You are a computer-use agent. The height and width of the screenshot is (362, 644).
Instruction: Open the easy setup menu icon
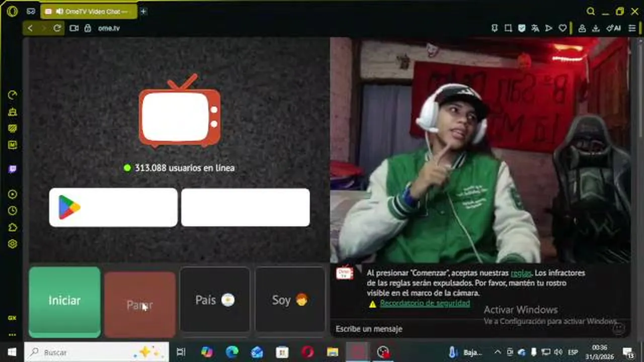pyautogui.click(x=632, y=28)
